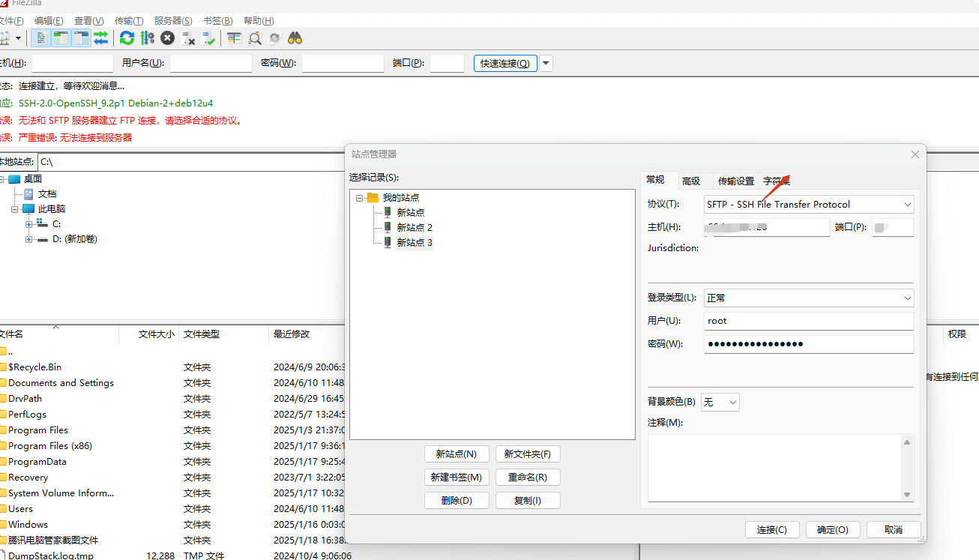This screenshot has width=979, height=560.
Task: Click inside the 注释(M) comments text box
Action: click(x=774, y=467)
